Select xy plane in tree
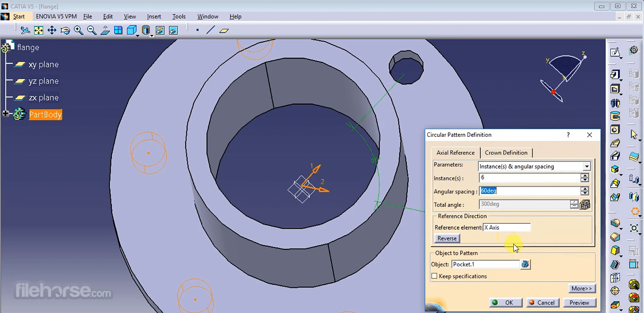 [x=44, y=65]
